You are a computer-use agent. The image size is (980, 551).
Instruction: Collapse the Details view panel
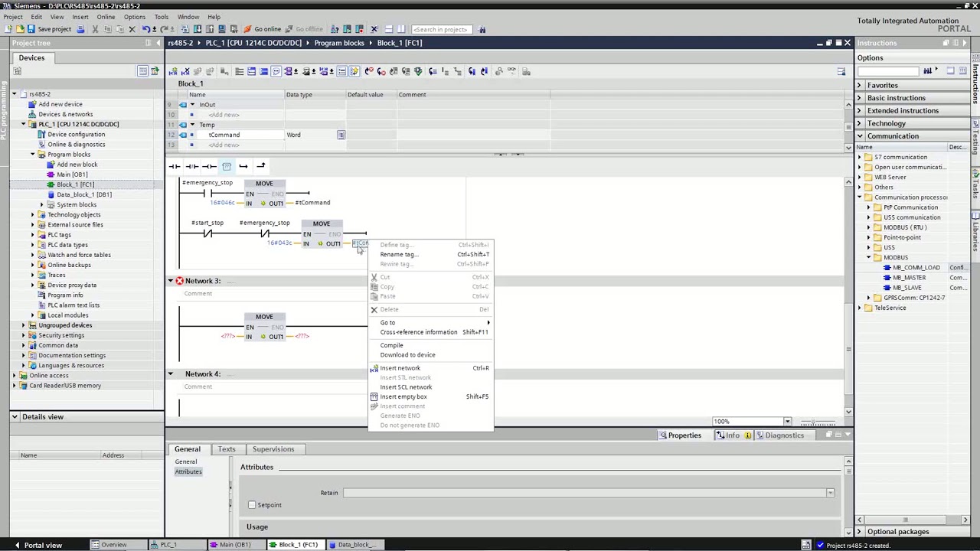click(x=15, y=417)
